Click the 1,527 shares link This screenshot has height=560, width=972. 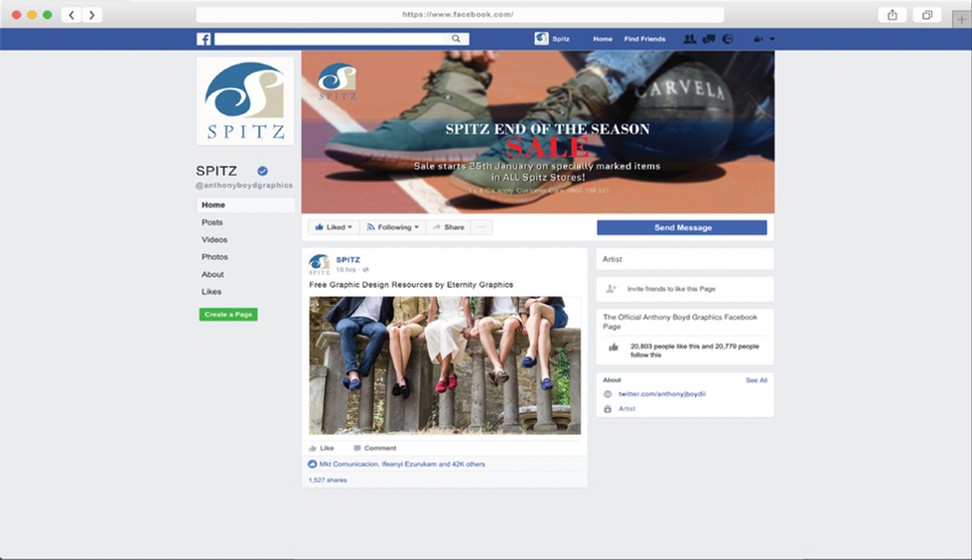[x=328, y=480]
